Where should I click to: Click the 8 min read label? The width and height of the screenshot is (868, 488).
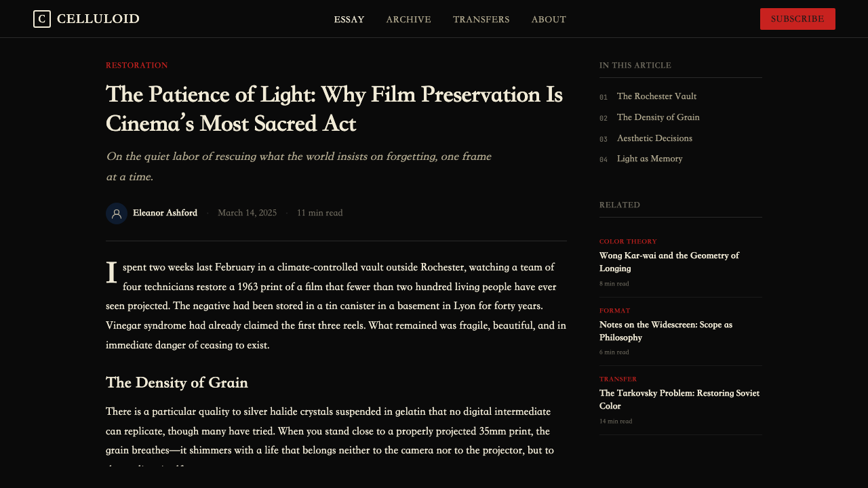coord(614,284)
